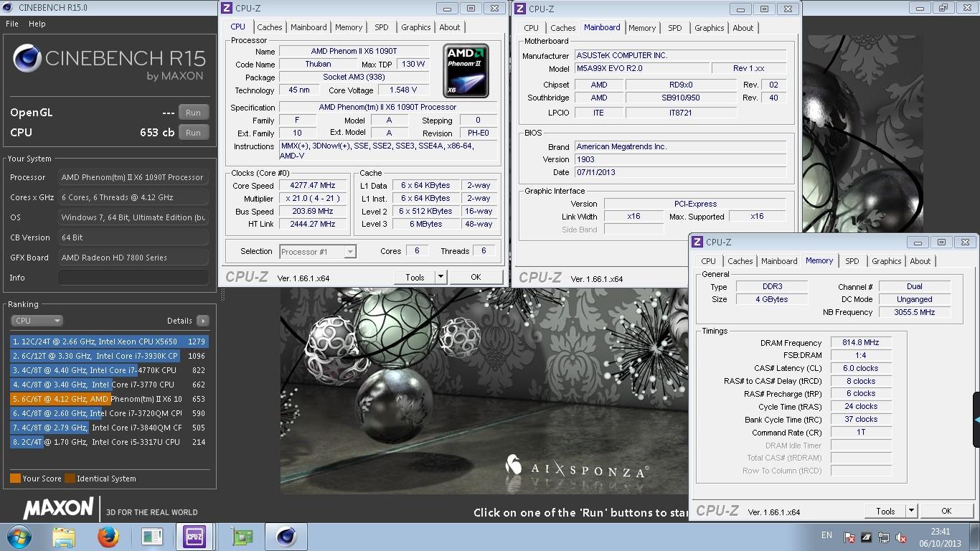This screenshot has width=980, height=551.
Task: Select ranking row Intel Core i7-3770
Action: 109,385
